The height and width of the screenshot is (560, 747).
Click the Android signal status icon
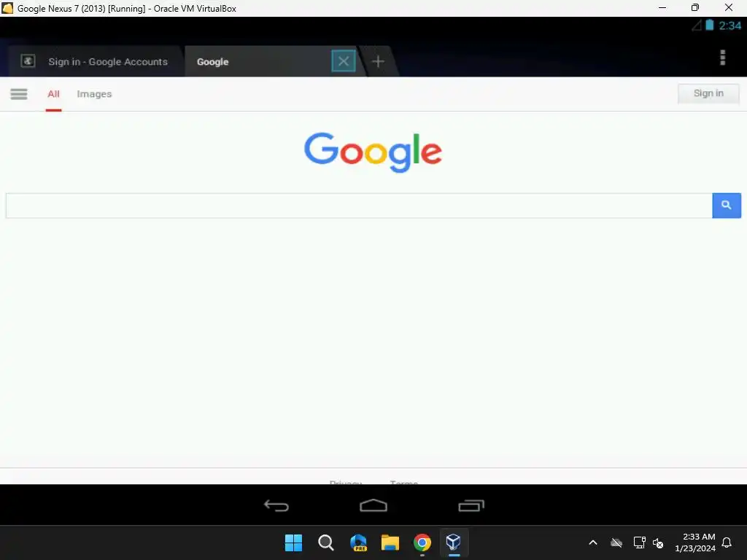click(696, 26)
